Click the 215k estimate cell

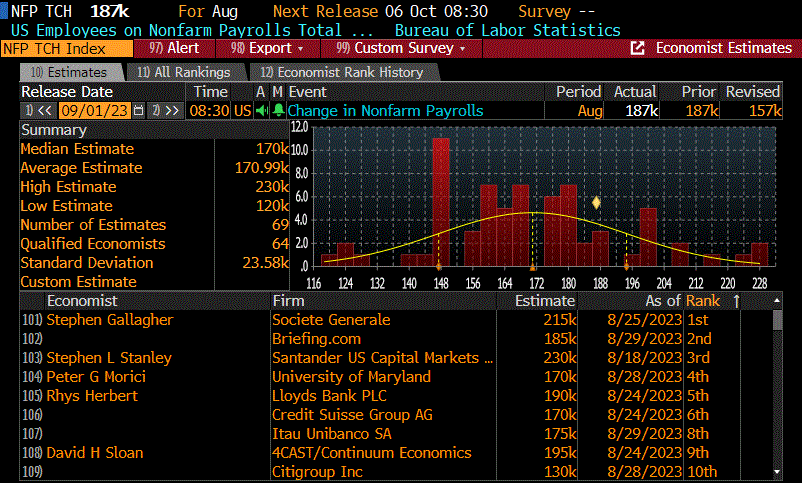560,320
